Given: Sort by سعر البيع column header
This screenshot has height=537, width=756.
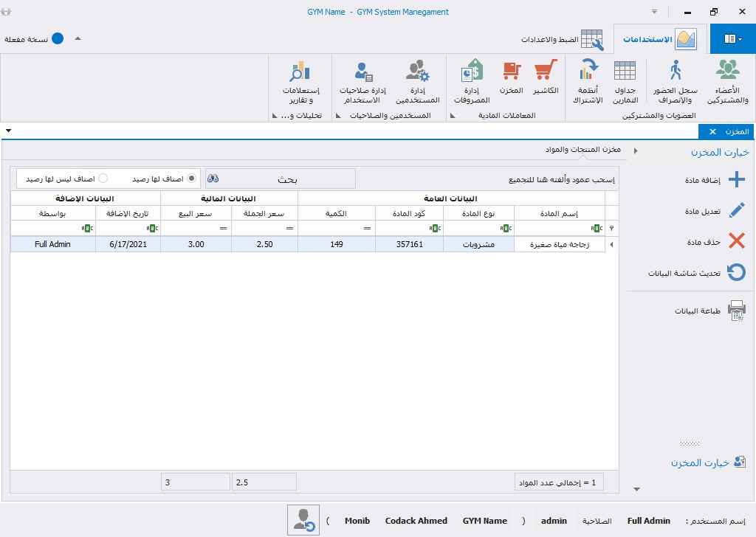Looking at the screenshot, I should pyautogui.click(x=195, y=213).
